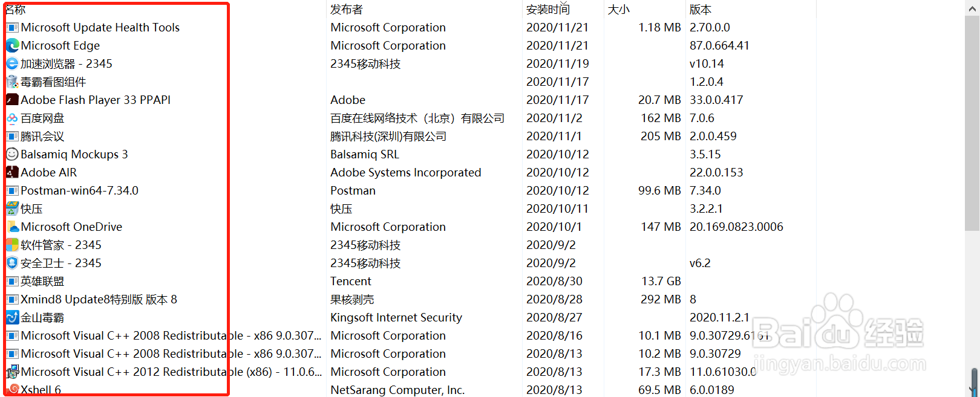The image size is (980, 397).
Task: Click the Adobe Flash Player 33 PPAPI icon
Action: coord(11,100)
